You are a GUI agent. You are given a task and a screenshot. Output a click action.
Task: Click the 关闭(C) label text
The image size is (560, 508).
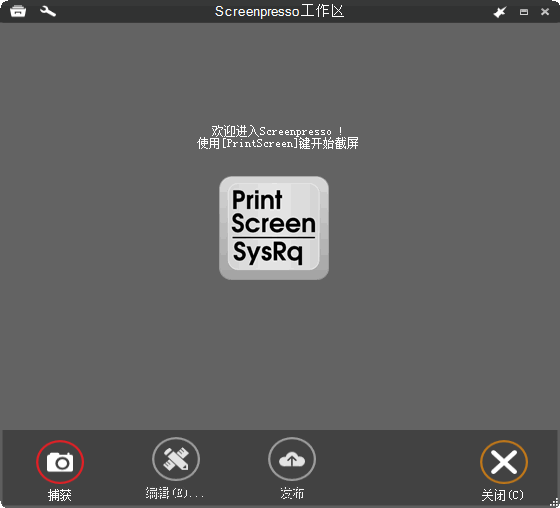502,495
